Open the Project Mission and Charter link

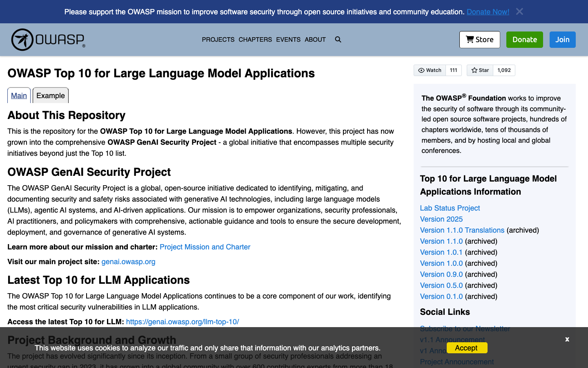point(205,247)
